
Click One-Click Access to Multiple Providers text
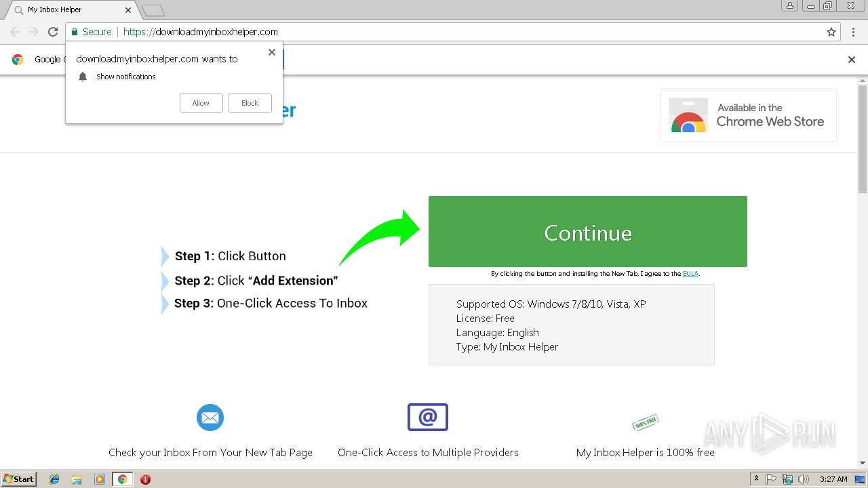pyautogui.click(x=428, y=452)
